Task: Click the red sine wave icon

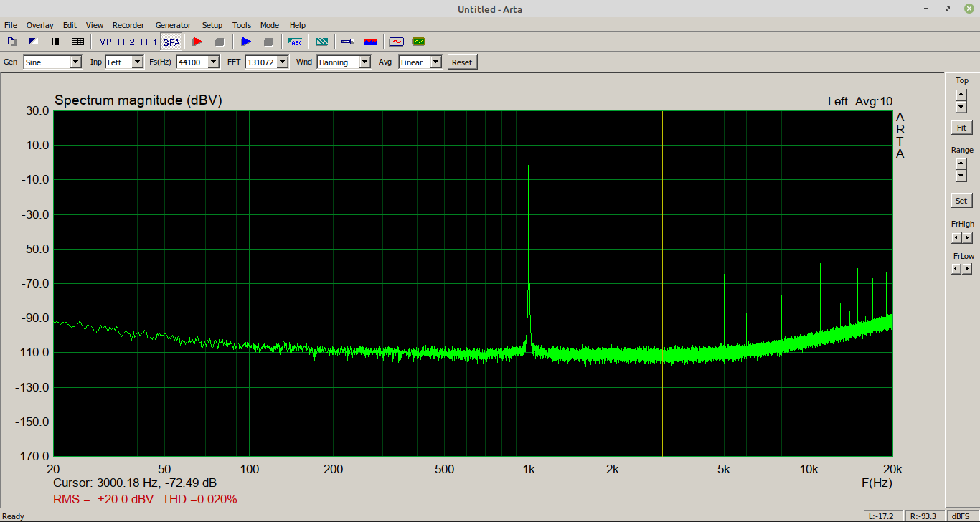Action: tap(397, 42)
